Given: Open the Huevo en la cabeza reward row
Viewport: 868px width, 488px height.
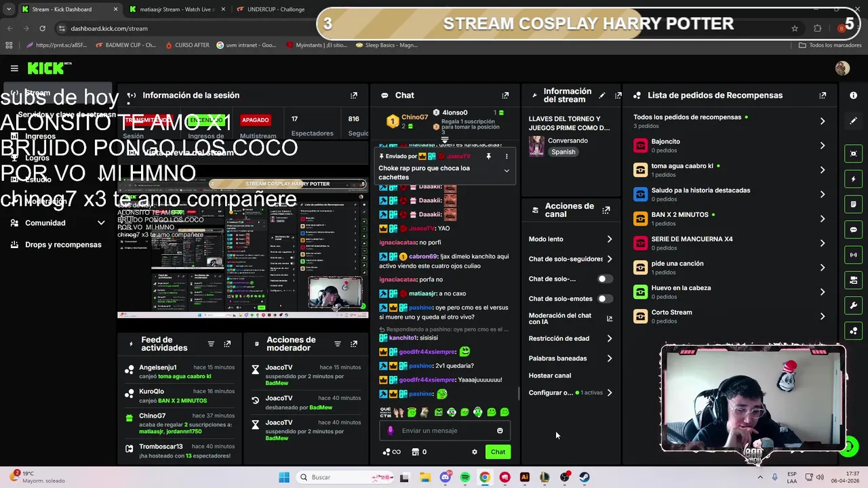Looking at the screenshot, I should click(x=731, y=292).
